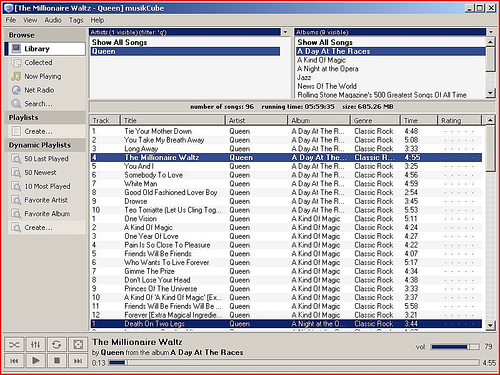500x375 pixels.
Task: Select song Good Old Fashioned Lover Boy
Action: pos(286,192)
